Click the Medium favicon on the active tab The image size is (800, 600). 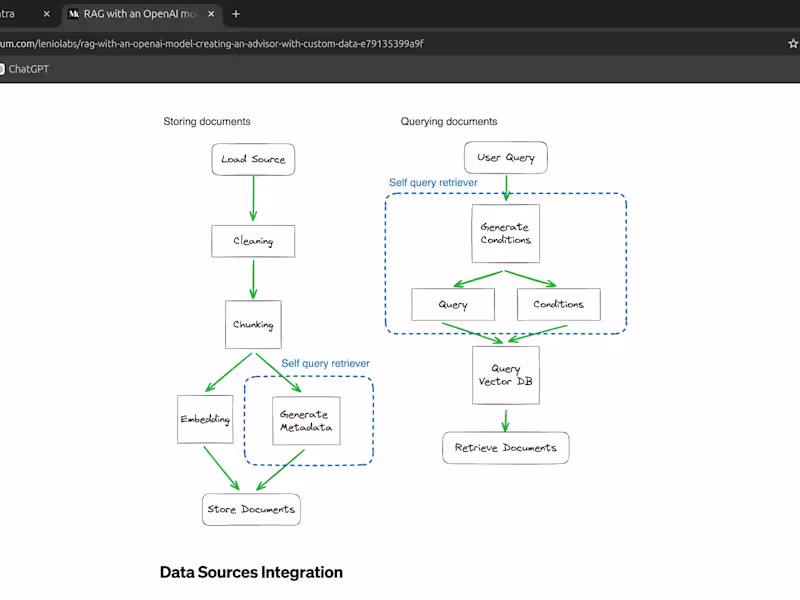click(x=75, y=14)
